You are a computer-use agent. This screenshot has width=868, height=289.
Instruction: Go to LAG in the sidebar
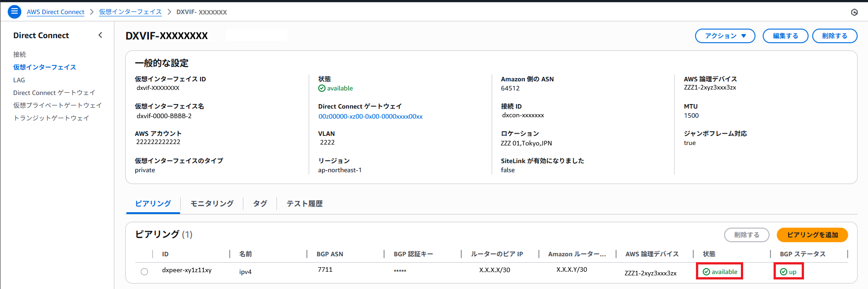19,80
